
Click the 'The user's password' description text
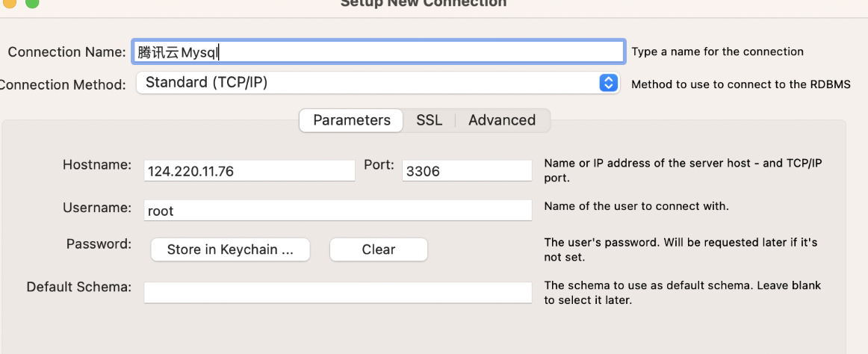[x=681, y=250]
